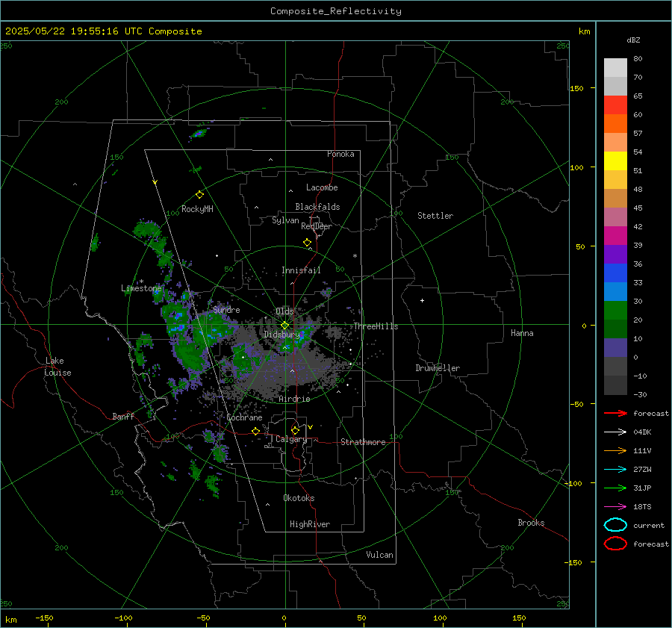Select the 36 dBZ purple color swatch
672x628 pixels.
point(615,254)
